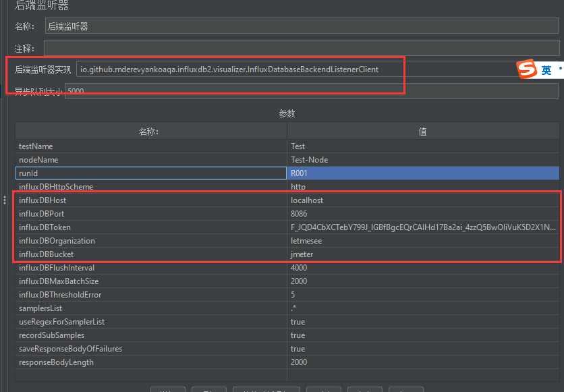
Task: Select the recordSubSamples name cell
Action: coord(151,335)
